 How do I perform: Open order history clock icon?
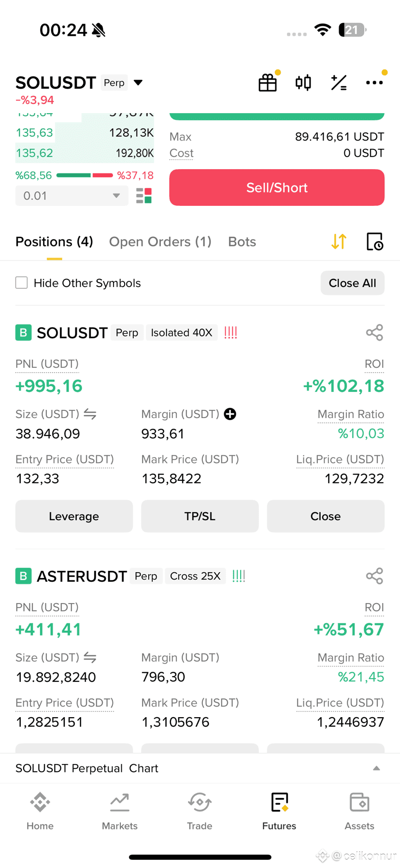pos(375,241)
